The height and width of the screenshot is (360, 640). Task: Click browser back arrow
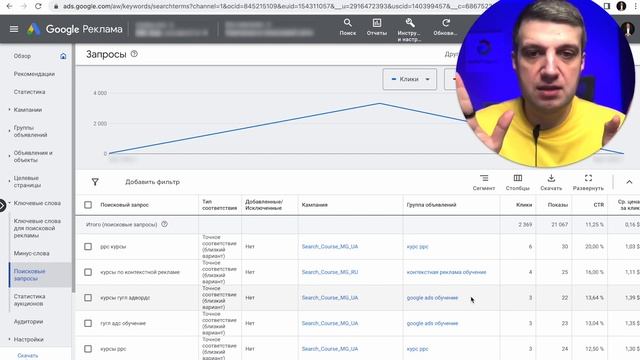coord(9,6)
